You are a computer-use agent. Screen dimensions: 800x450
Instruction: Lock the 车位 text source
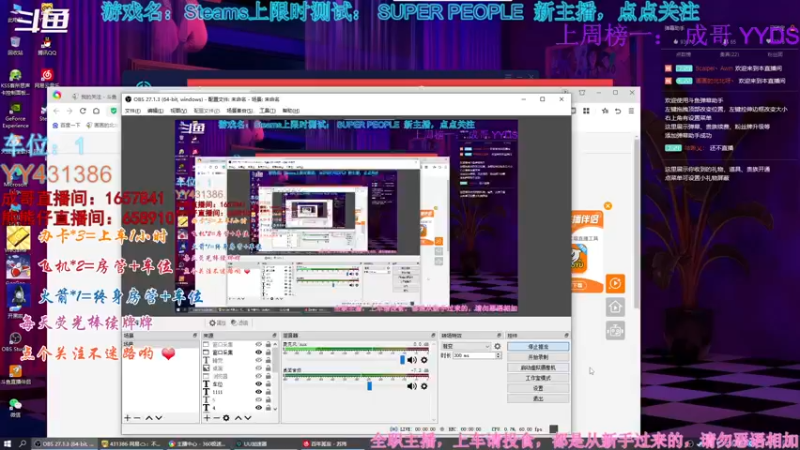pyautogui.click(x=268, y=384)
